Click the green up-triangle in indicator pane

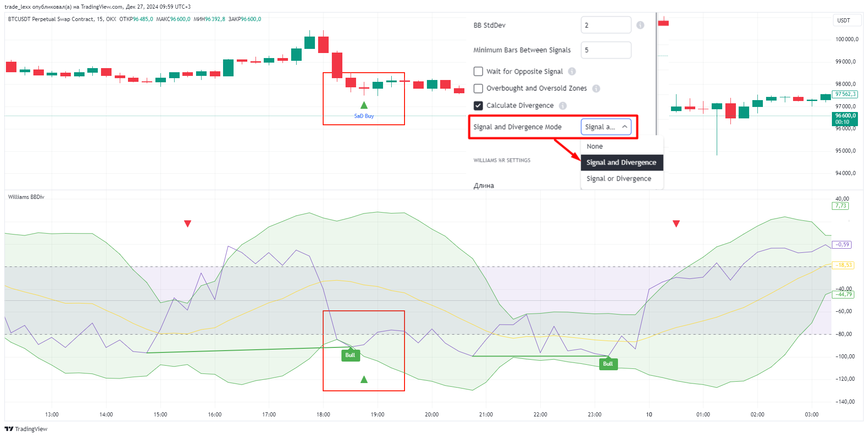[x=364, y=379]
